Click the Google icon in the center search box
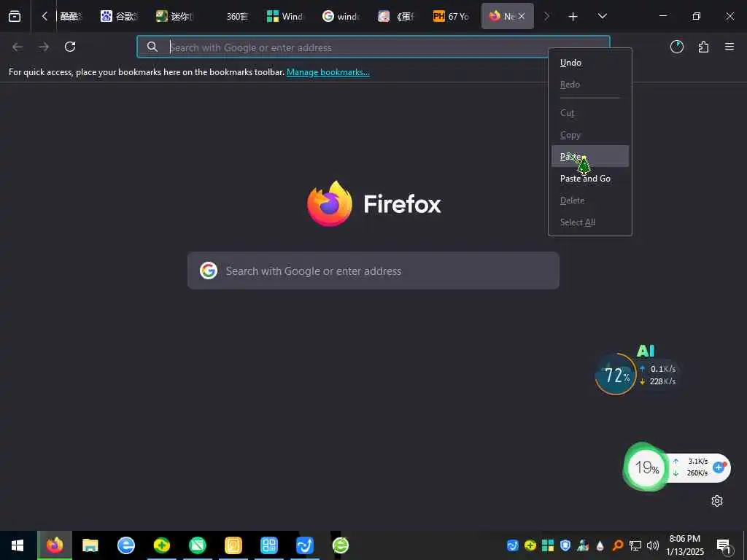747x560 pixels. point(209,271)
